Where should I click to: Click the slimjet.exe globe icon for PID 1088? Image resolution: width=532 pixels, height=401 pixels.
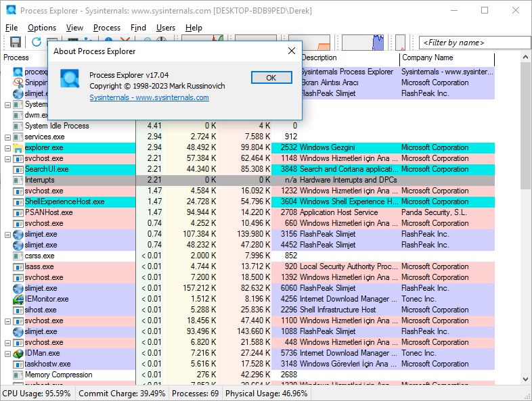click(x=18, y=332)
